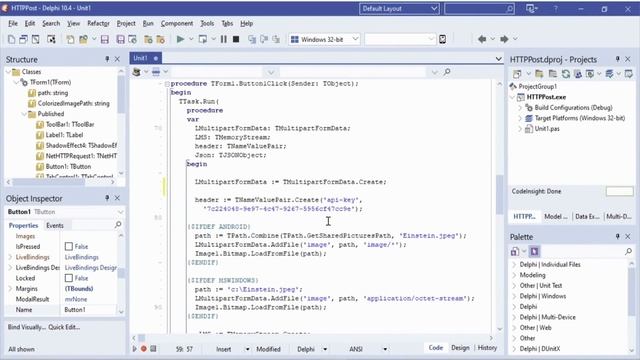This screenshot has height=360, width=640.
Task: Click the red record macro icon
Action: (x=144, y=349)
